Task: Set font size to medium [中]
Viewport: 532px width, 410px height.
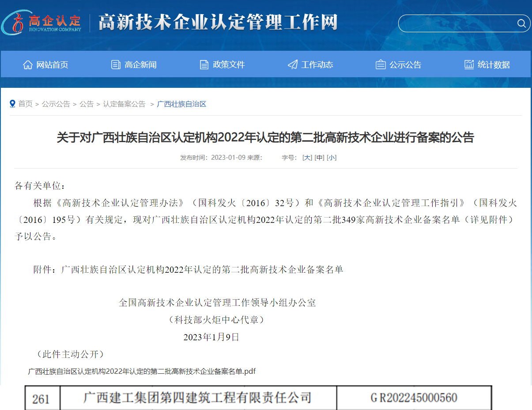Action: [319, 158]
